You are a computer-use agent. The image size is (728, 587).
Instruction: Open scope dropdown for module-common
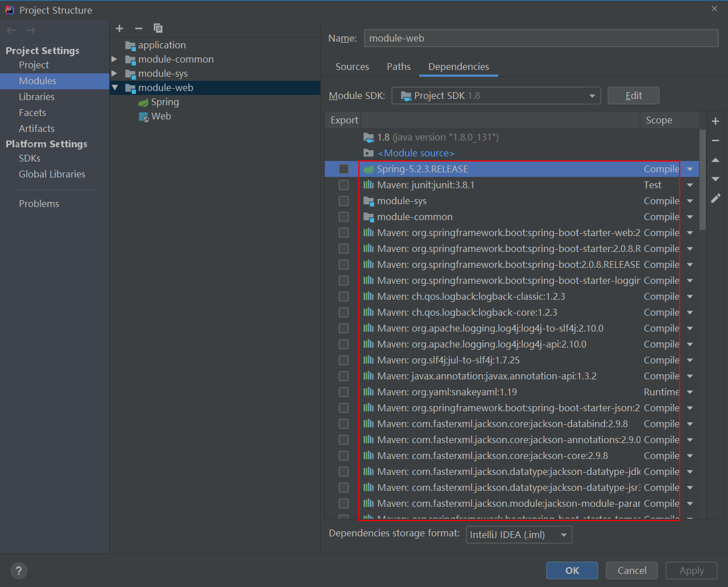pyautogui.click(x=690, y=217)
